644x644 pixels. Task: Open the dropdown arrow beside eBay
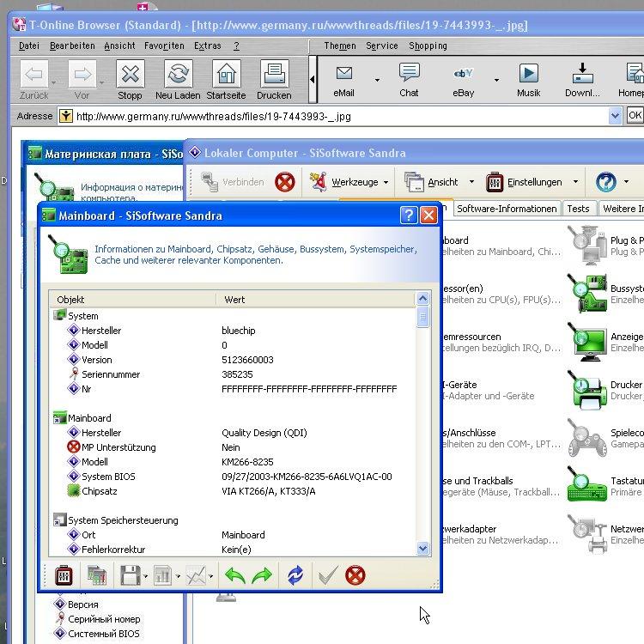(x=496, y=80)
